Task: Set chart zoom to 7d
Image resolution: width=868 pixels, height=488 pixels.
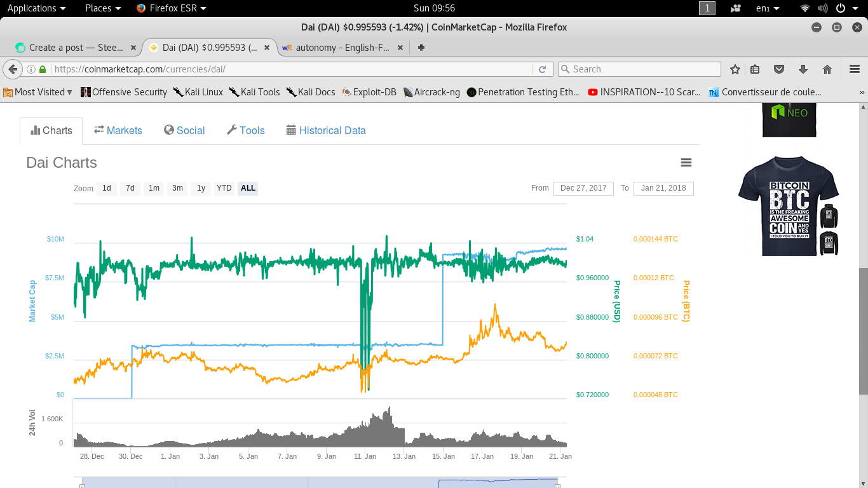Action: 130,188
